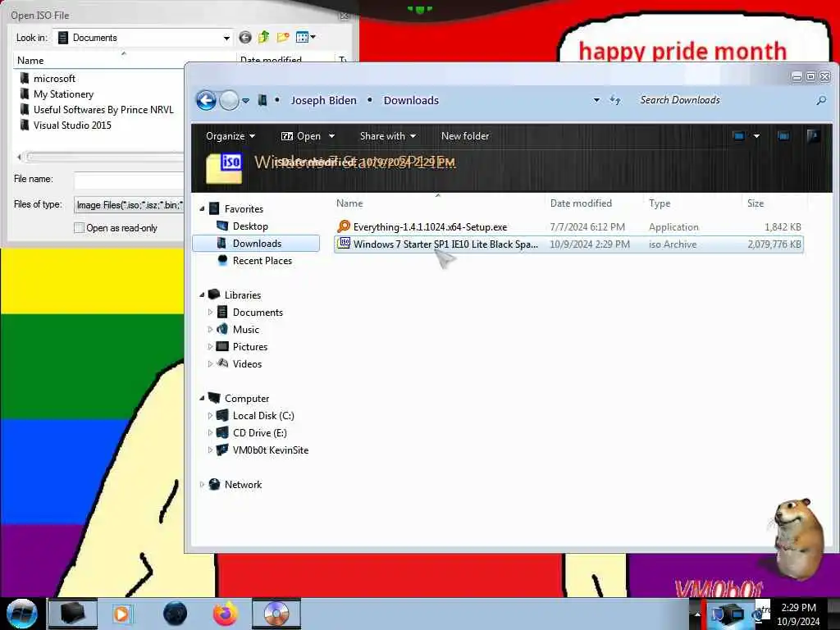Click the Joseph Biden breadcrumb

(x=323, y=100)
